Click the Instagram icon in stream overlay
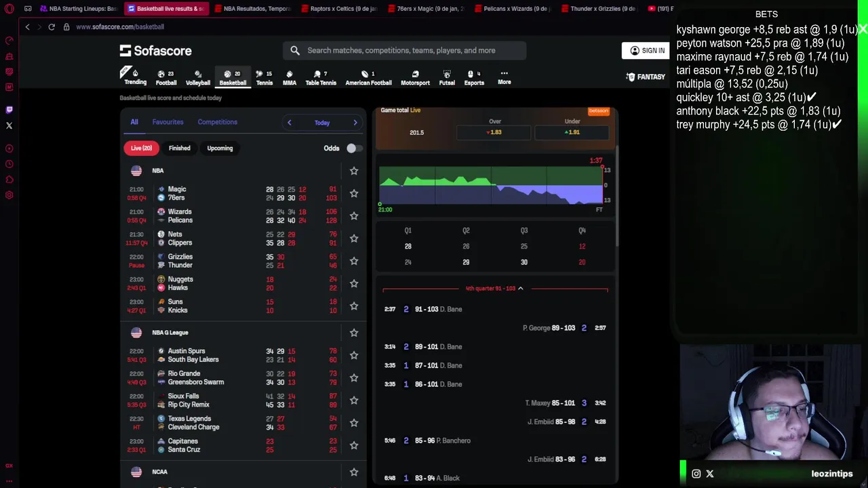This screenshot has height=488, width=868. point(696,474)
